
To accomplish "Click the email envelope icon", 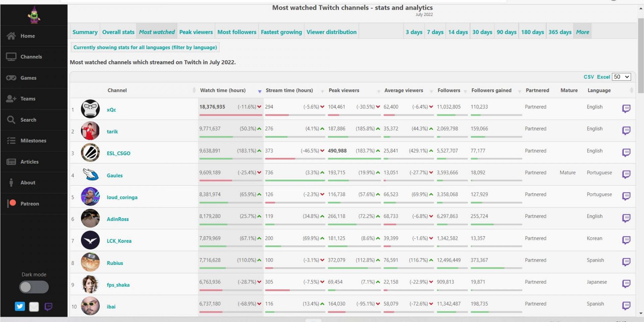I will tap(34, 306).
